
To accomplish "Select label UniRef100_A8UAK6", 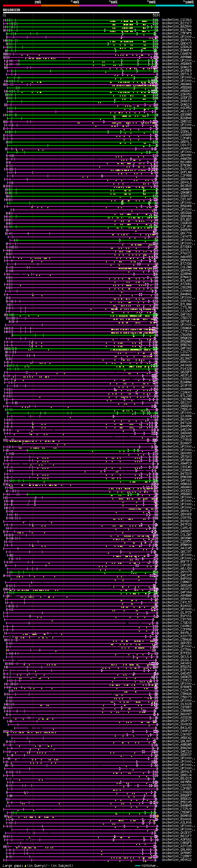I will (177, 84).
